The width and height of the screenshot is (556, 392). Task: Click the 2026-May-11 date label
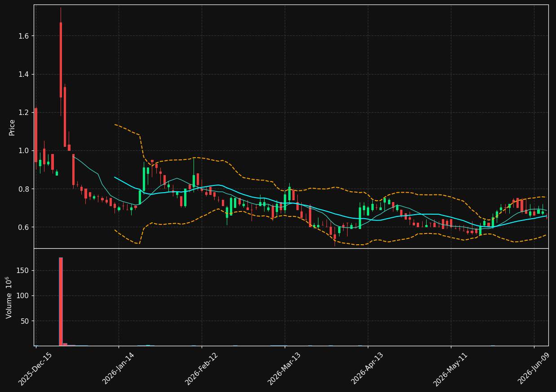(x=450, y=369)
